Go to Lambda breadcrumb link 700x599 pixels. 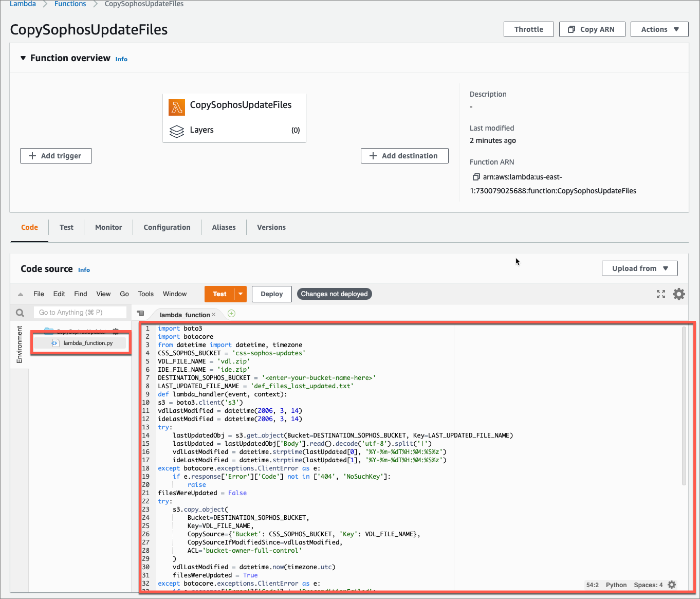(23, 4)
